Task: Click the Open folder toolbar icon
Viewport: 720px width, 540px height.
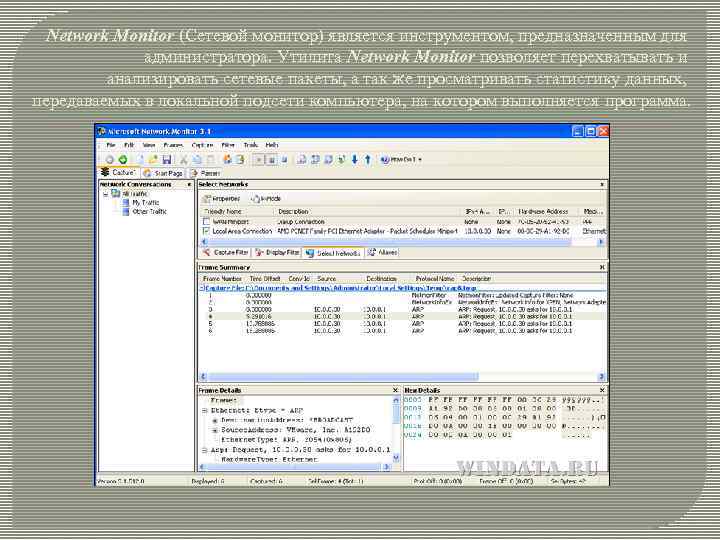Action: pos(153,159)
